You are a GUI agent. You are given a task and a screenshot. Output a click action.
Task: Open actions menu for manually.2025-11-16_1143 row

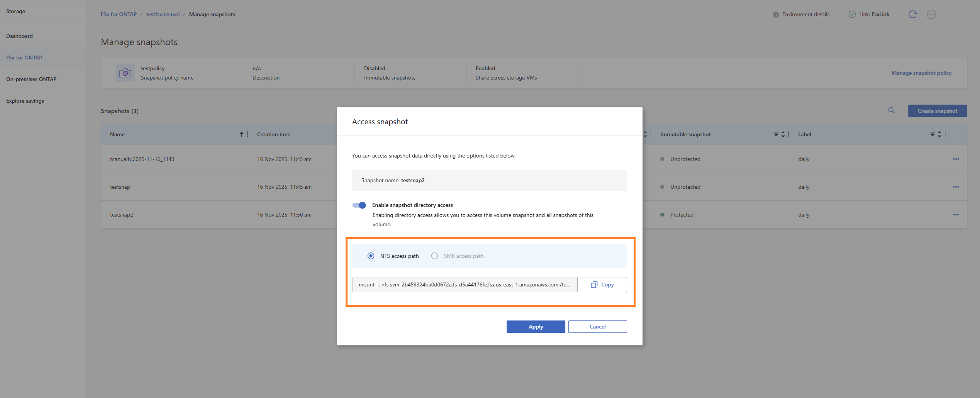click(x=956, y=159)
